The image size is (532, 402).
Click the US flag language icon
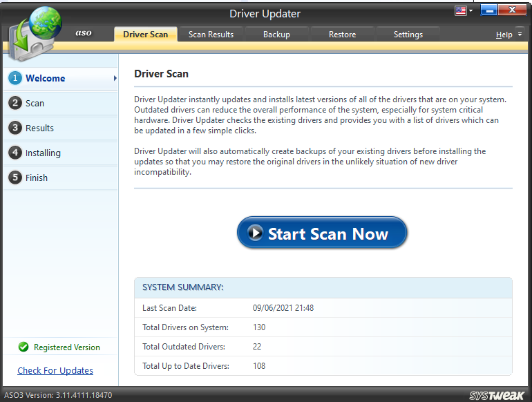pyautogui.click(x=460, y=10)
